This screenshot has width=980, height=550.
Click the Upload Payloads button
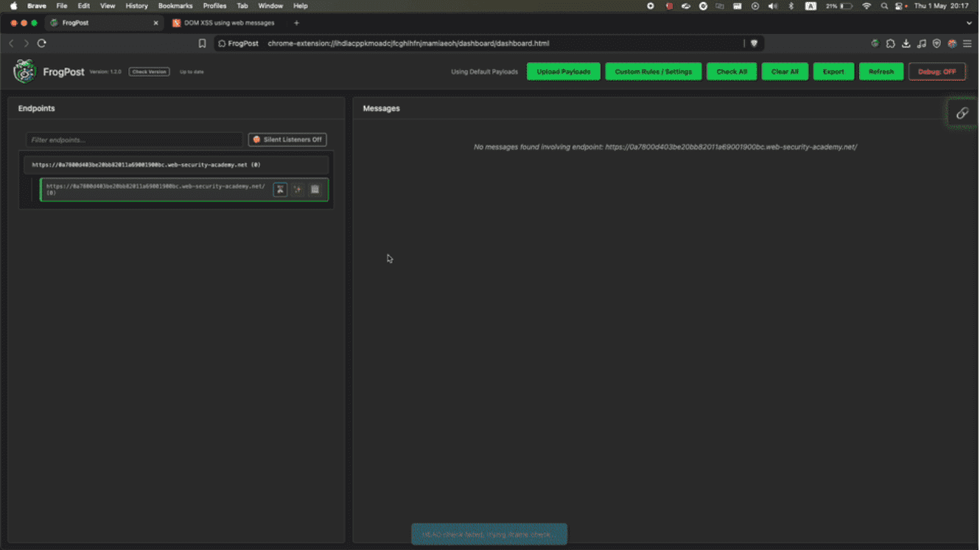coord(564,72)
